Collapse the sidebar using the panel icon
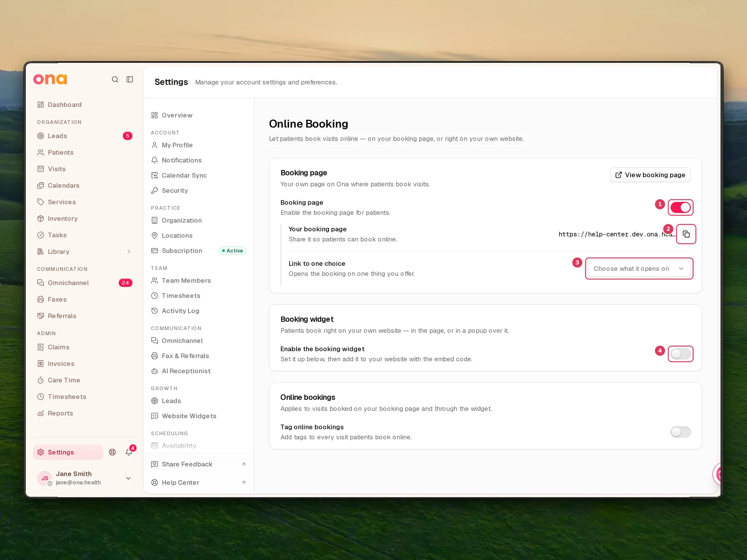747x560 pixels. pyautogui.click(x=130, y=79)
